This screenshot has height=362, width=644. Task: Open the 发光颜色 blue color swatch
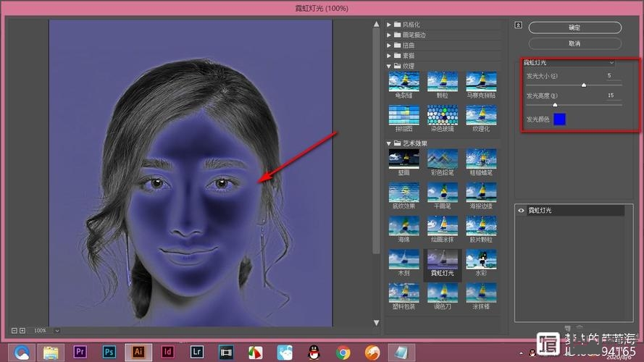559,119
